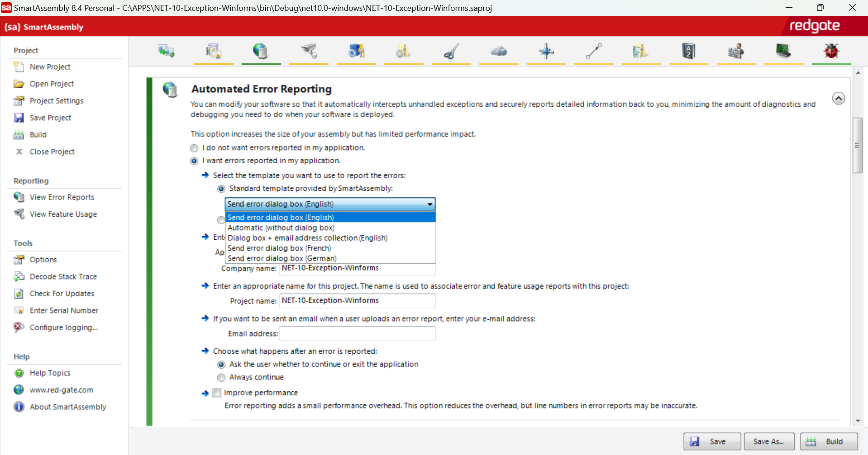
Task: Select 'I want errors reported' radio button
Action: 194,161
